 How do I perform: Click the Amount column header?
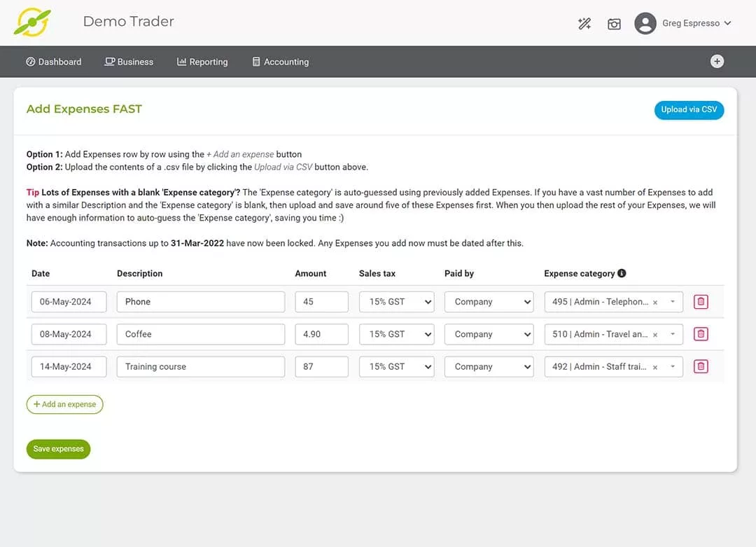click(x=311, y=273)
